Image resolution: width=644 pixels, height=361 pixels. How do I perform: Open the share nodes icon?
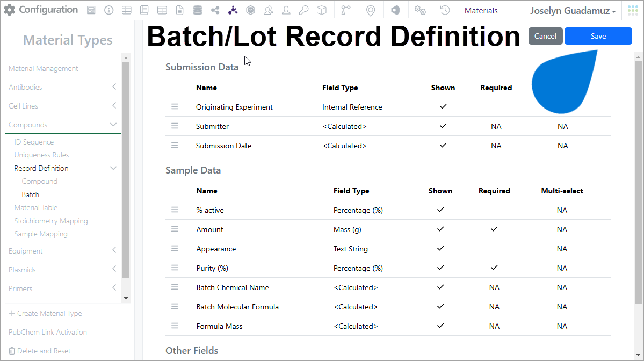[215, 11]
